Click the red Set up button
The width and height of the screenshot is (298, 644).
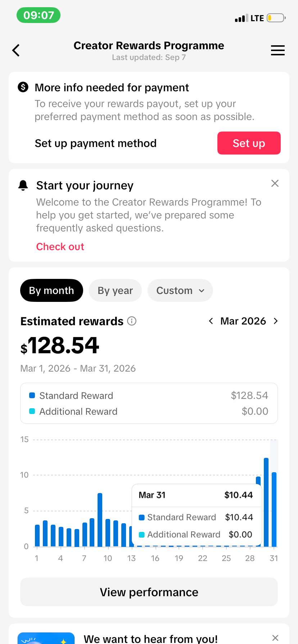[x=249, y=143]
